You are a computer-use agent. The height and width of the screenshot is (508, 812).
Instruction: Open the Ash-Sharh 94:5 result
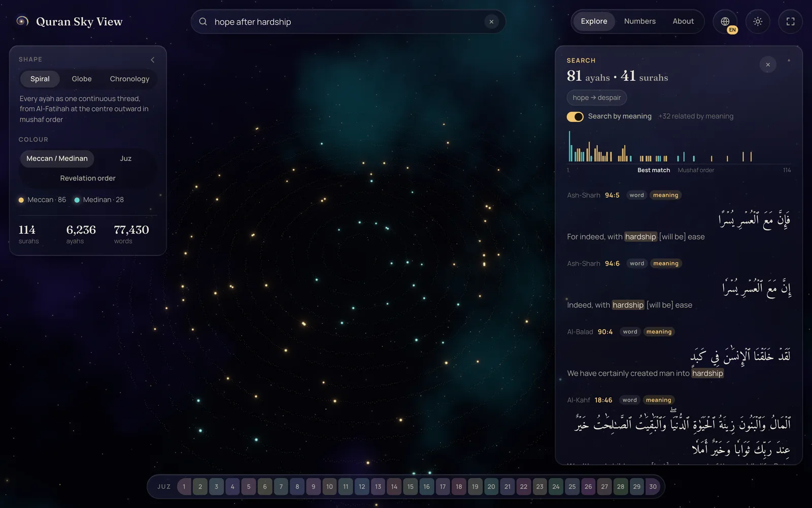pyautogui.click(x=679, y=217)
